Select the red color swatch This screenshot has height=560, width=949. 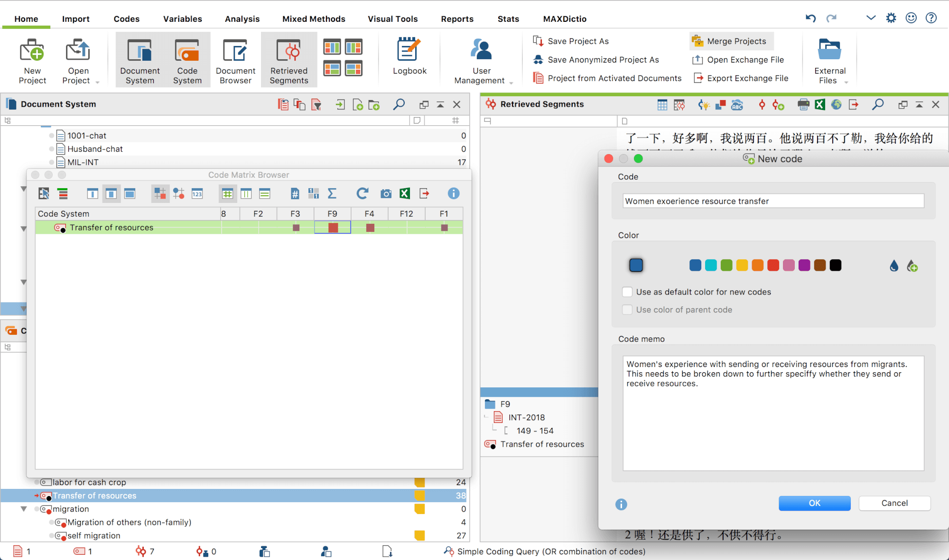coord(773,266)
